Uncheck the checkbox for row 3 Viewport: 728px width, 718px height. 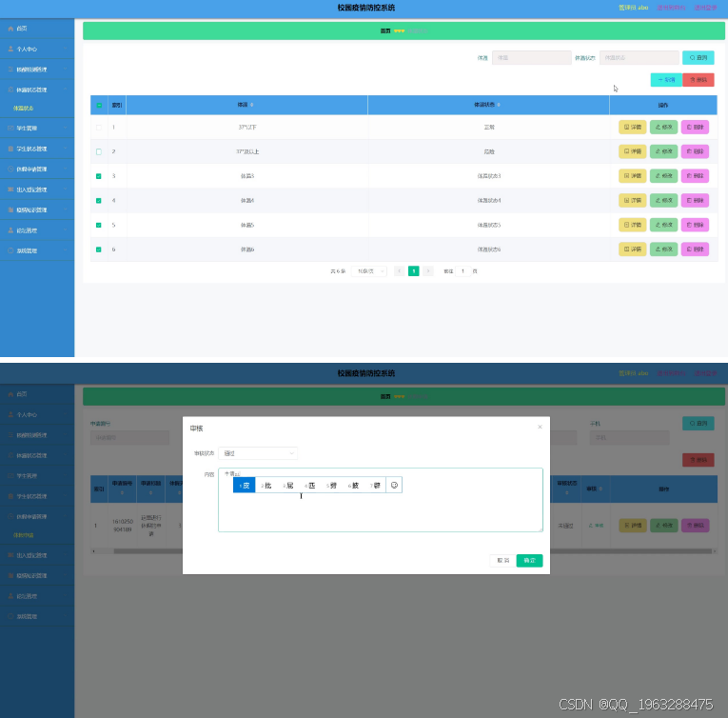pos(99,176)
